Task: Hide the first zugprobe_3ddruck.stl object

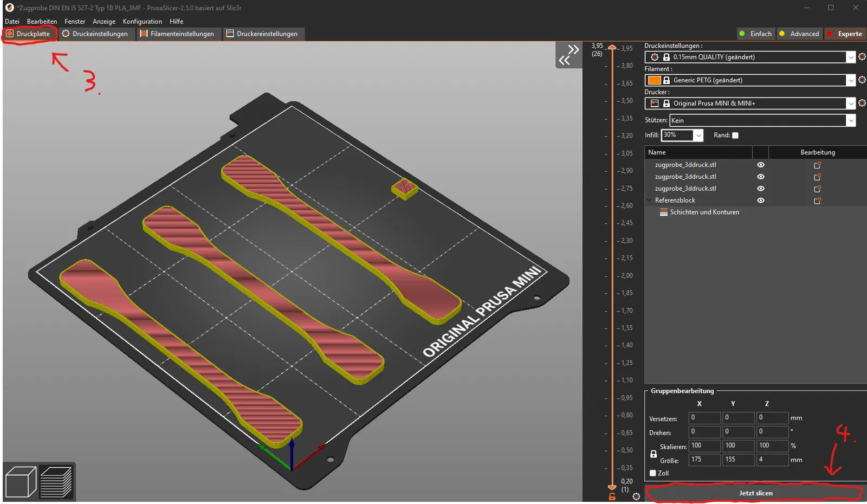Action: [x=761, y=165]
